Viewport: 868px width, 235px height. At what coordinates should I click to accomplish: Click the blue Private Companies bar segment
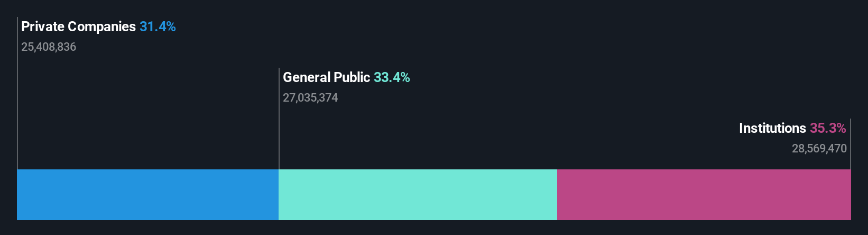pos(147,195)
